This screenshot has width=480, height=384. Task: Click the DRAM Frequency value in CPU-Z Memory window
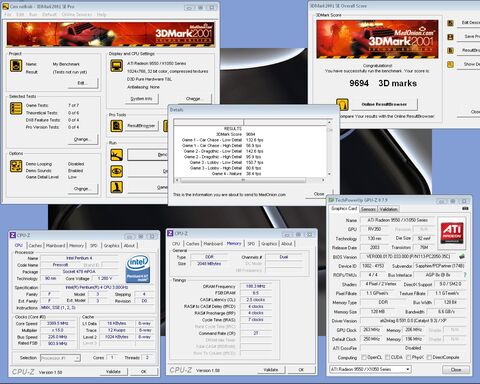click(x=255, y=286)
